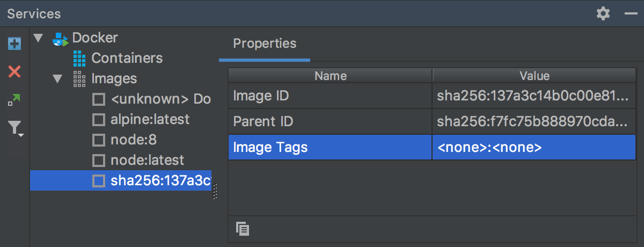This screenshot has height=247, width=644.
Task: Collapse the Images tree node
Action: [x=57, y=79]
